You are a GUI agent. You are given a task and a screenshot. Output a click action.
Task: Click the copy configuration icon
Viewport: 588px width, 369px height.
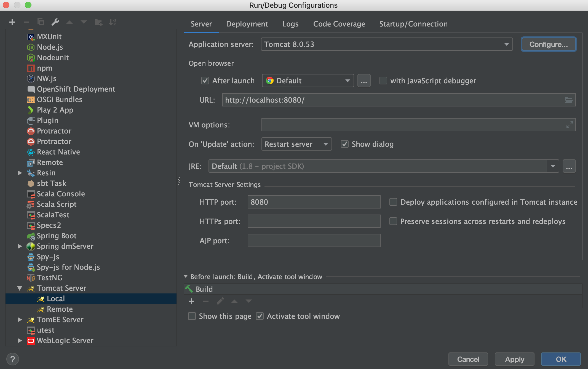[x=41, y=22]
